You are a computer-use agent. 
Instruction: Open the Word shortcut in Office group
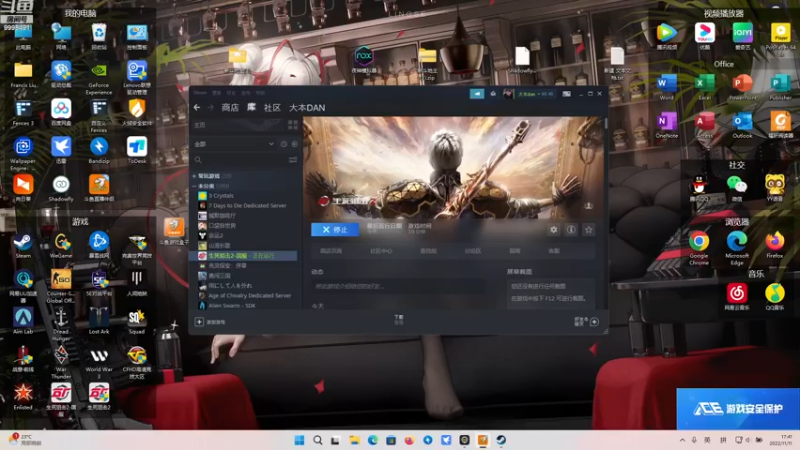[x=666, y=87]
